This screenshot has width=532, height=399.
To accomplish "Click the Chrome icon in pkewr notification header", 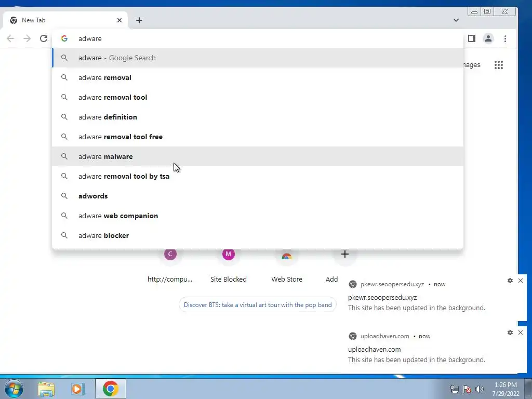I will pos(353,284).
